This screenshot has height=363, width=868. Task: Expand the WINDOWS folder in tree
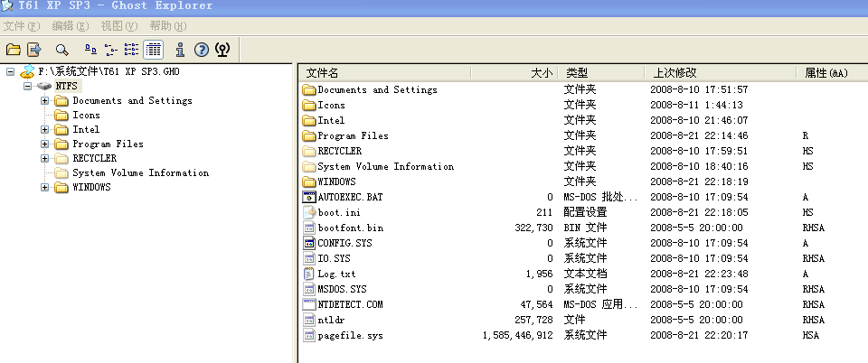pos(45,187)
